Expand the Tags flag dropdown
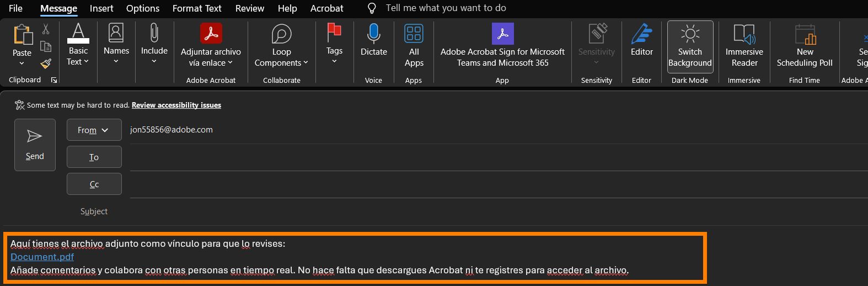868x286 pixels. point(334,61)
